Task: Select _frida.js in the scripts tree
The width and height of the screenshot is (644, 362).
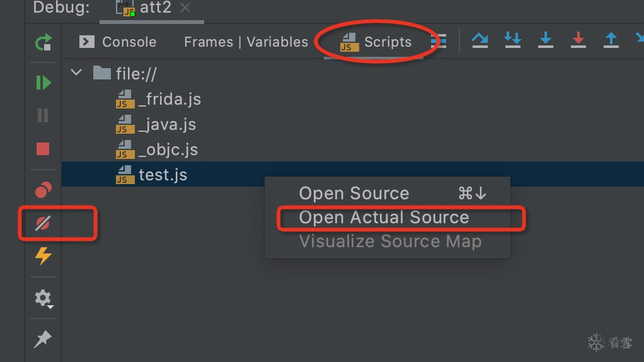Action: (169, 99)
